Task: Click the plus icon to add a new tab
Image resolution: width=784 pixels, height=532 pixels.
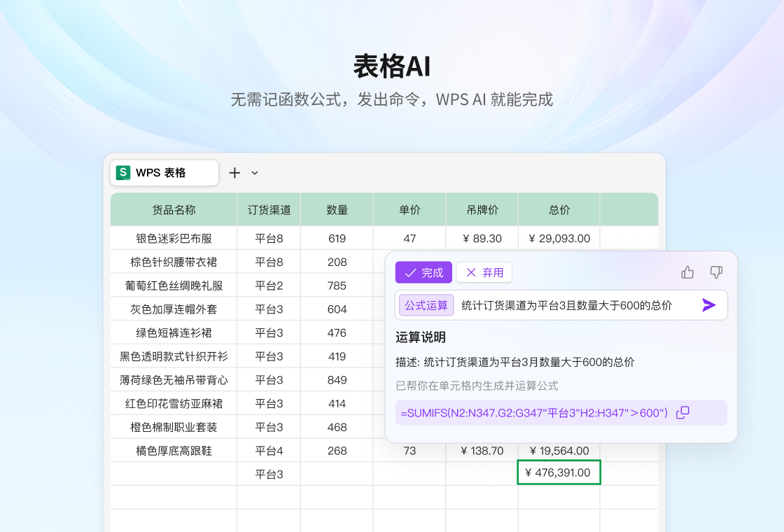Action: (x=234, y=172)
